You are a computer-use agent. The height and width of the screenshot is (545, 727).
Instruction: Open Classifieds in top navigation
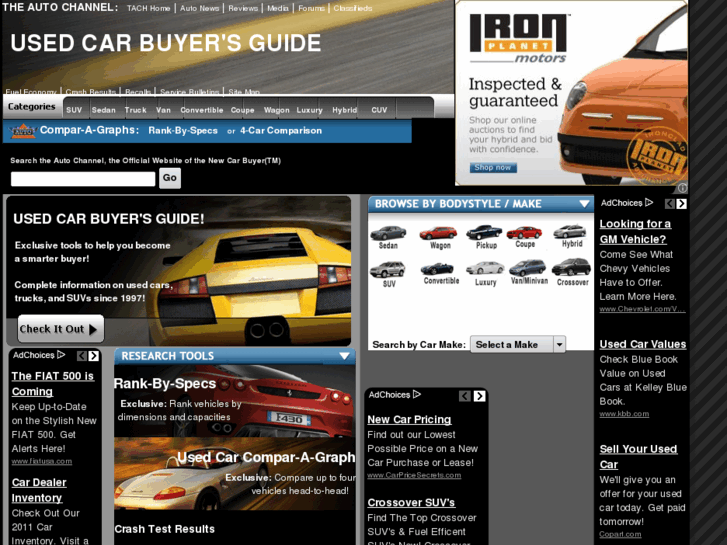pos(353,8)
